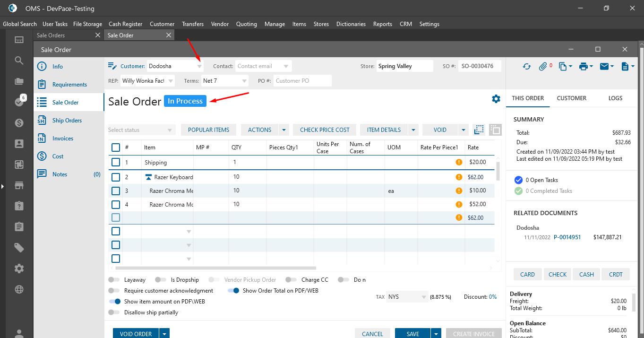Enable the Layaway toggle
Screen dimensions: 644x338
(x=114, y=280)
